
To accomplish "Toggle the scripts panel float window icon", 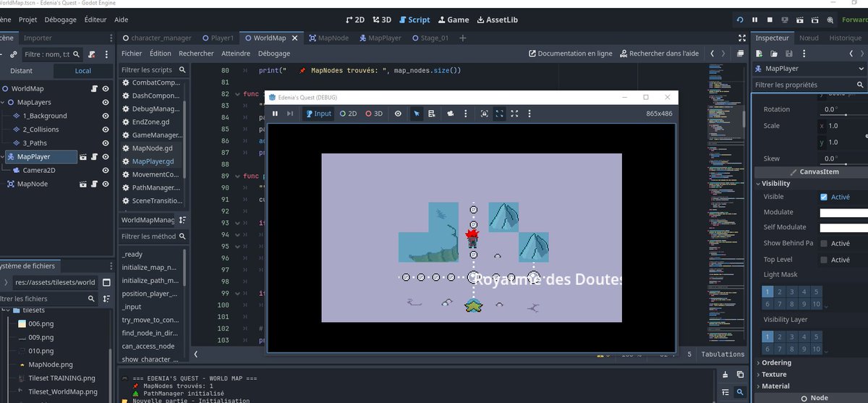I will pyautogui.click(x=740, y=54).
